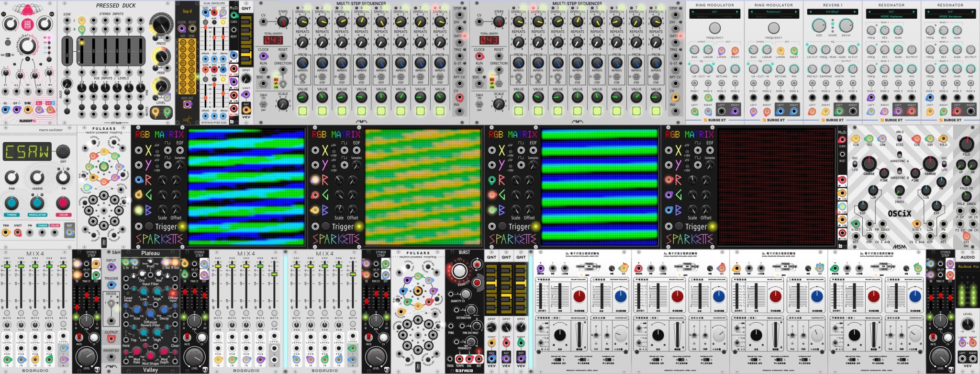The image size is (980, 374).
Task: Turn the STEPS knob on left Multi-Step Sequencer
Action: (283, 22)
